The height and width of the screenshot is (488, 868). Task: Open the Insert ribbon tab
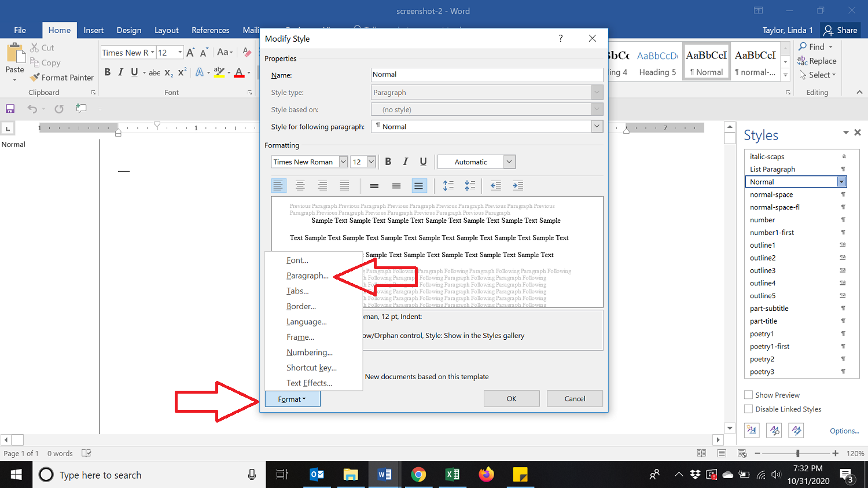point(93,30)
